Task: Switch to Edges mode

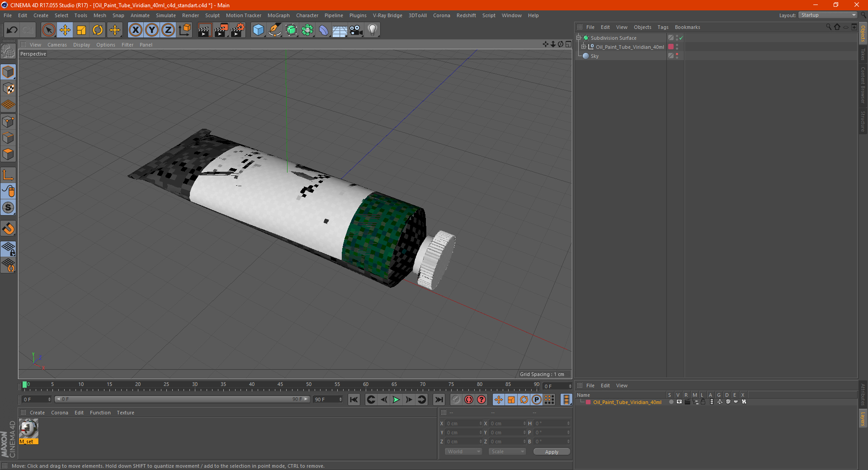Action: (8, 138)
